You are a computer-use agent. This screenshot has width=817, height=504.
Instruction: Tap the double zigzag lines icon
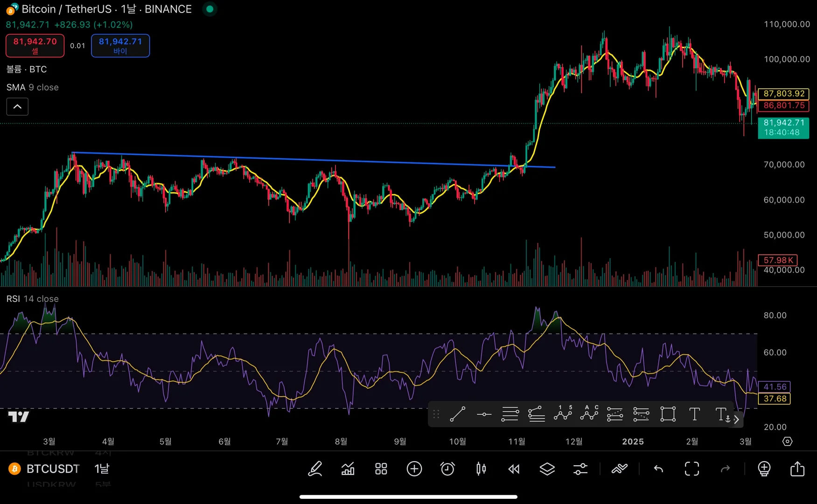pos(620,469)
